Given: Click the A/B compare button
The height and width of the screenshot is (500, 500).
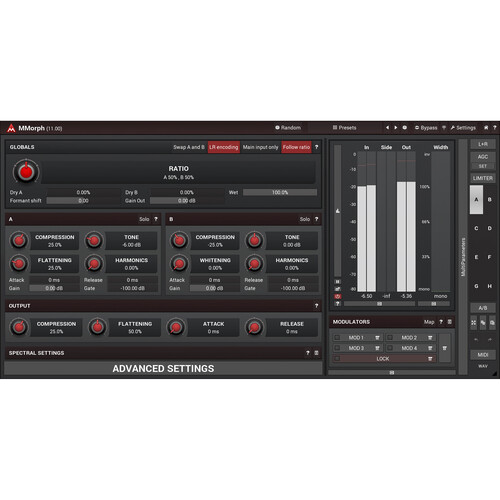Looking at the screenshot, I should pos(483,308).
